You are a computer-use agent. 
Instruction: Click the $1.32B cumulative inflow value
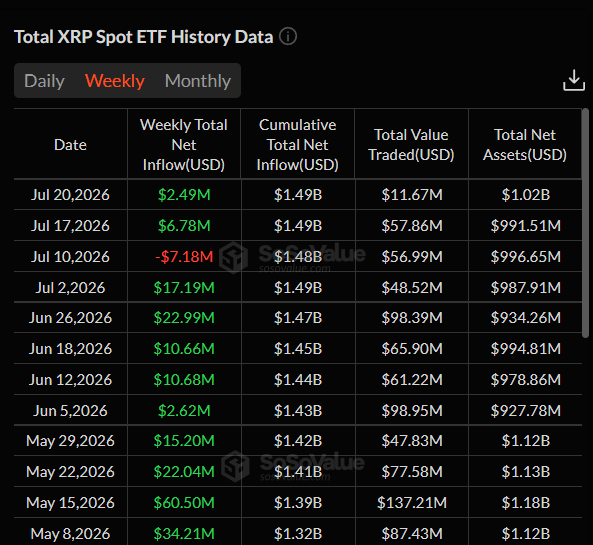pos(298,534)
